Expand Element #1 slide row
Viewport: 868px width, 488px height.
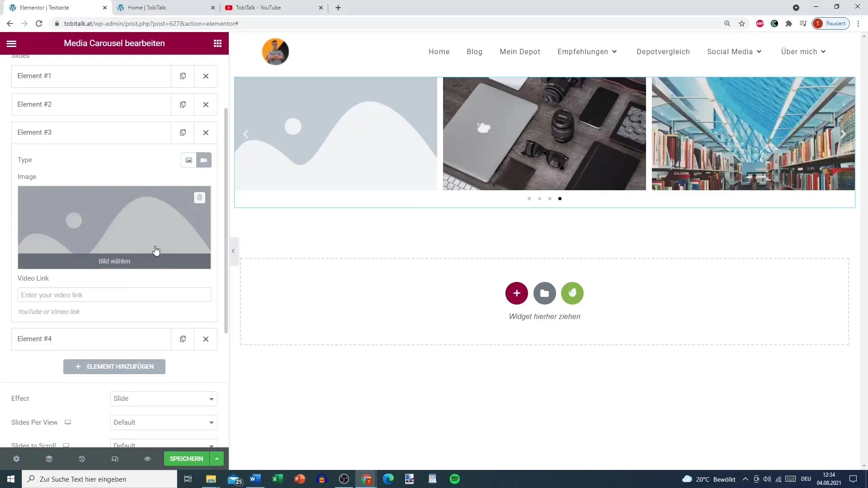[91, 76]
